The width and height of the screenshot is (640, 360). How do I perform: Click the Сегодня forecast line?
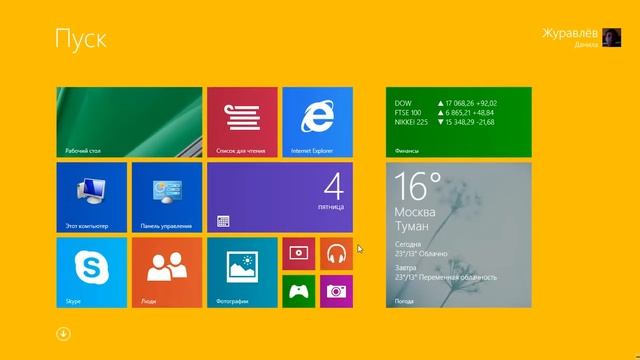(x=421, y=249)
